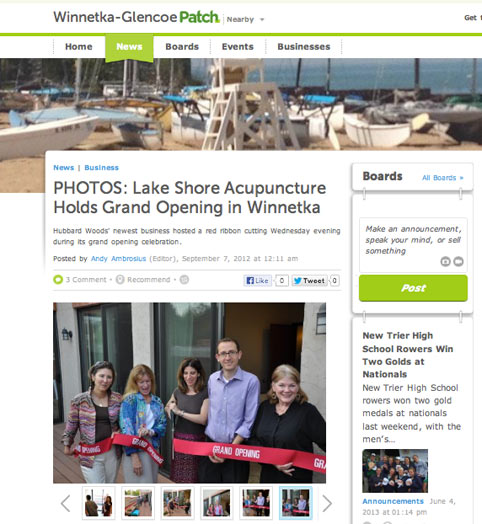Go to the Events tab
The image size is (482, 524).
[238, 46]
